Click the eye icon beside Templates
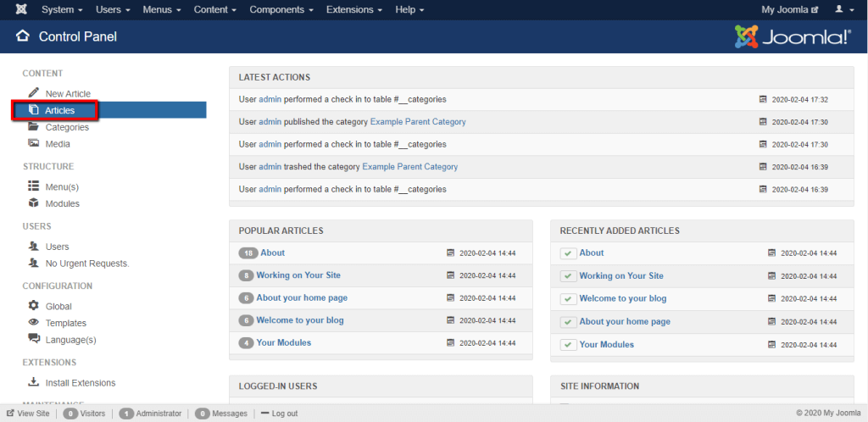 pyautogui.click(x=34, y=322)
